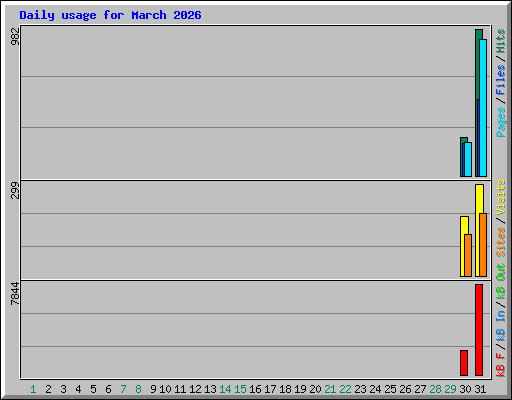The width and height of the screenshot is (512, 400).
Task: Click day 6 on the x-axis
Action: click(x=108, y=389)
